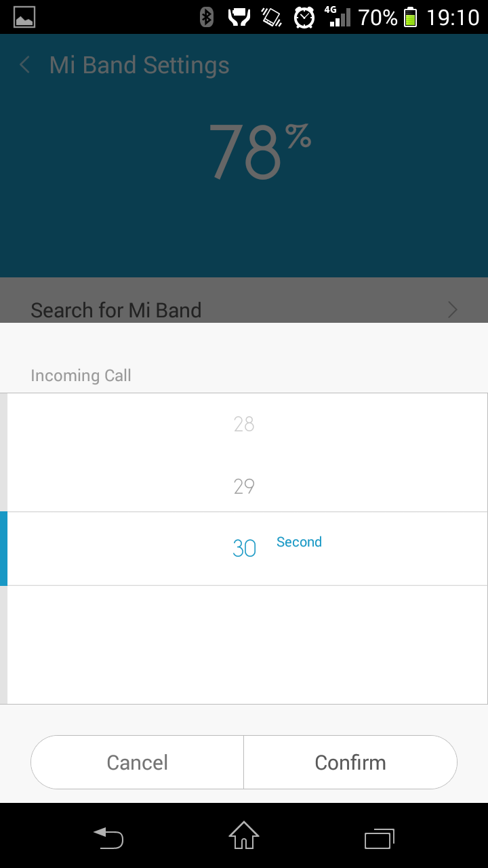Tap the selected 30 value
Screen dimensions: 488x868
tap(244, 548)
